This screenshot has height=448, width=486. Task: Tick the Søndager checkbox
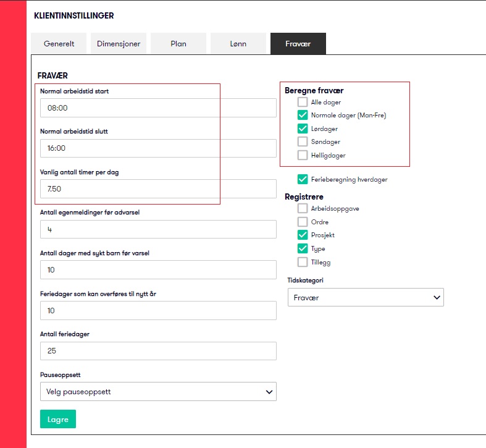pos(303,142)
